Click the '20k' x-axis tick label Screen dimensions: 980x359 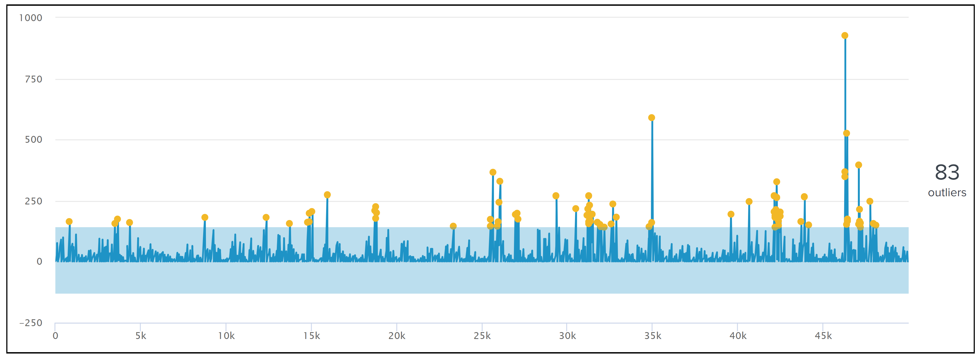click(396, 336)
